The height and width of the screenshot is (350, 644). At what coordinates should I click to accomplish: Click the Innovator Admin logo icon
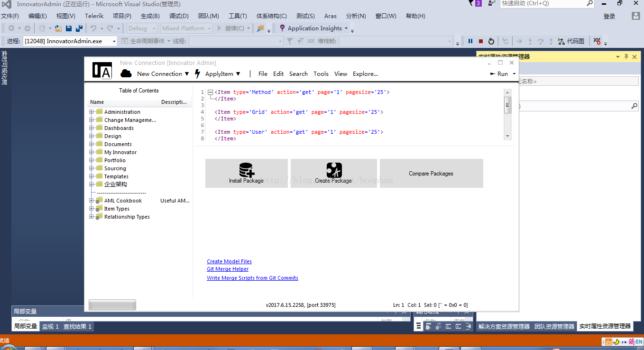pyautogui.click(x=102, y=70)
